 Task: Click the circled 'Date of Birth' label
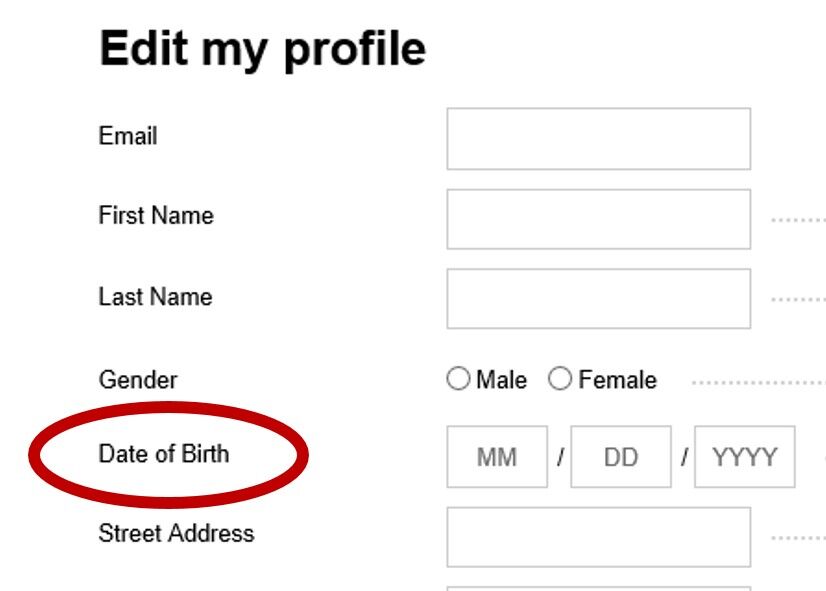(164, 454)
